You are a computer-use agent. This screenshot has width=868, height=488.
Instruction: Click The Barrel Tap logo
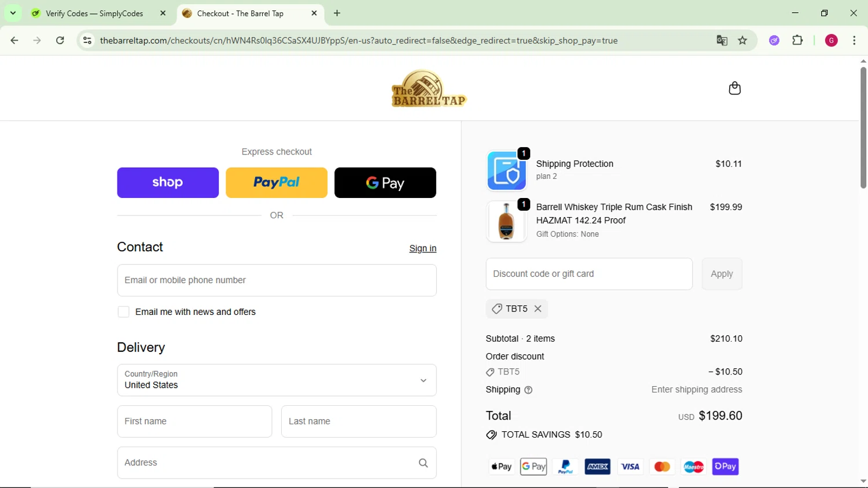click(x=429, y=89)
